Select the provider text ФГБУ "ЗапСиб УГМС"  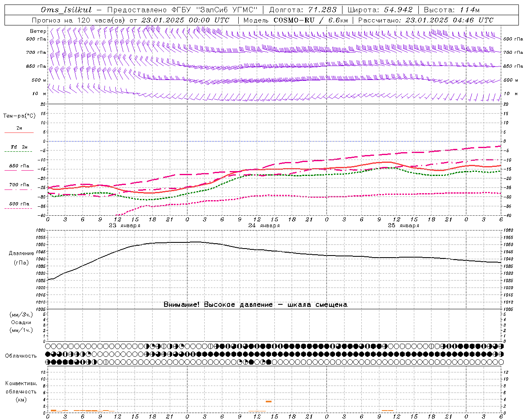(x=214, y=10)
